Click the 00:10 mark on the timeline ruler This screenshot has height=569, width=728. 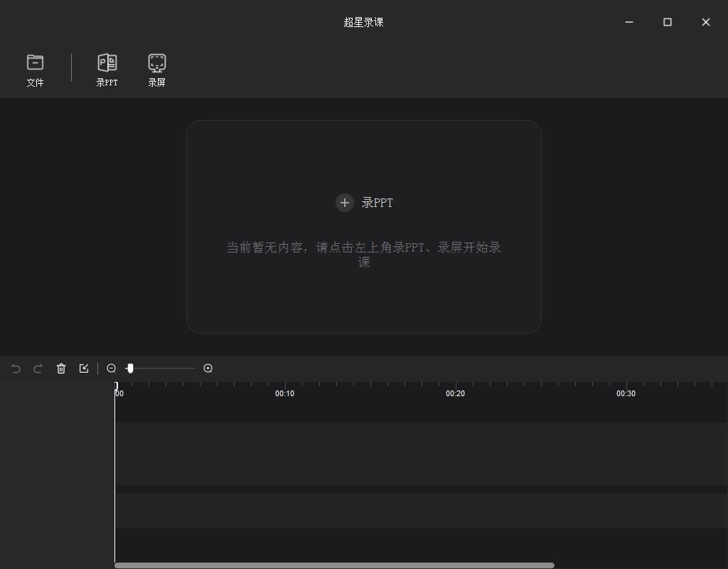coord(284,393)
